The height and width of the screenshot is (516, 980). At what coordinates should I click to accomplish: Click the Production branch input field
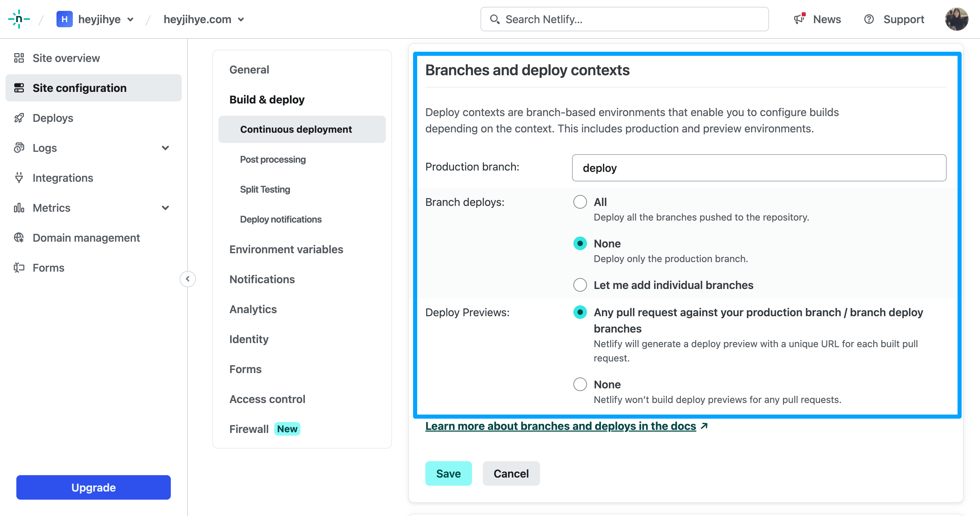point(759,168)
